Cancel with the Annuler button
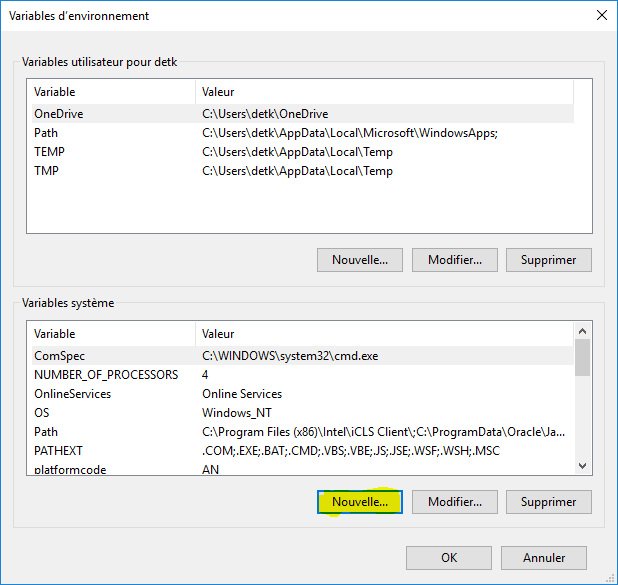This screenshot has height=585, width=618. 545,558
